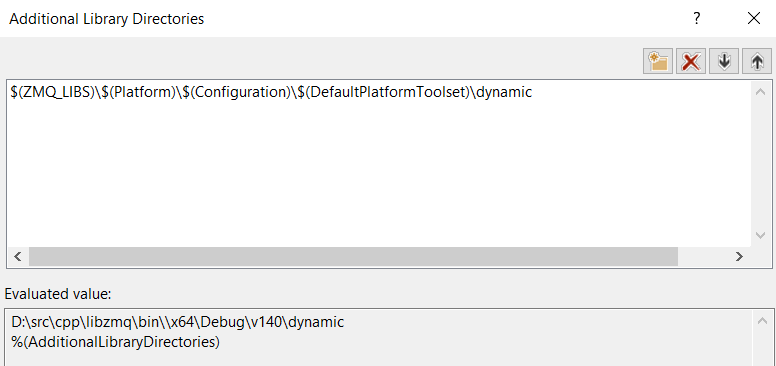The width and height of the screenshot is (776, 366).
Task: Click the evaluated path D:\src\cpp\libzmq\bin line
Action: [x=178, y=322]
